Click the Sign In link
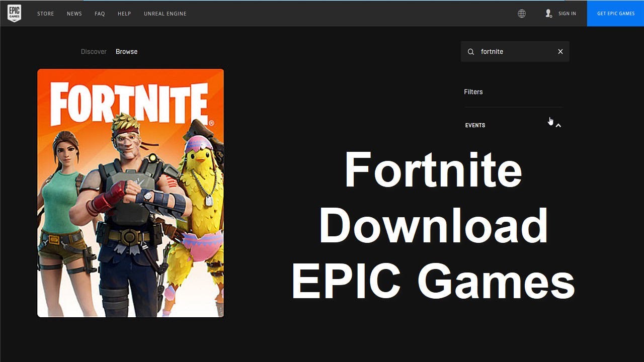The width and height of the screenshot is (644, 362). (x=567, y=14)
